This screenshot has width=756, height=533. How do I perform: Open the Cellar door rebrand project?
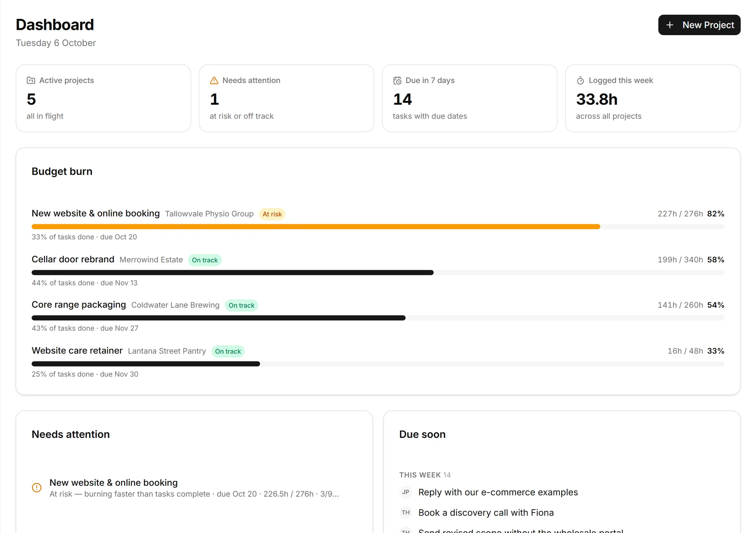[x=73, y=259]
